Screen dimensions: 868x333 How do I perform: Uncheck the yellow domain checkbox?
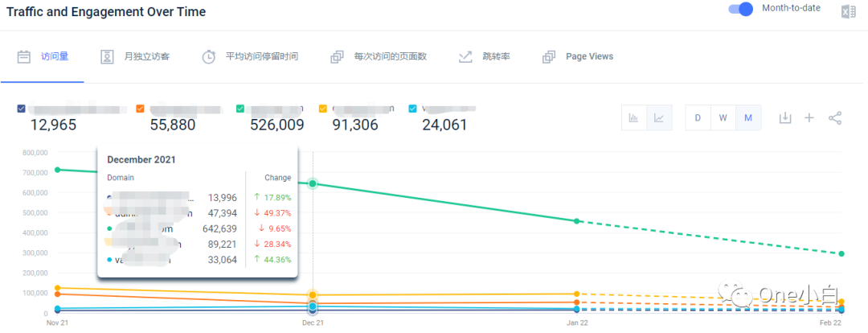[x=323, y=109]
